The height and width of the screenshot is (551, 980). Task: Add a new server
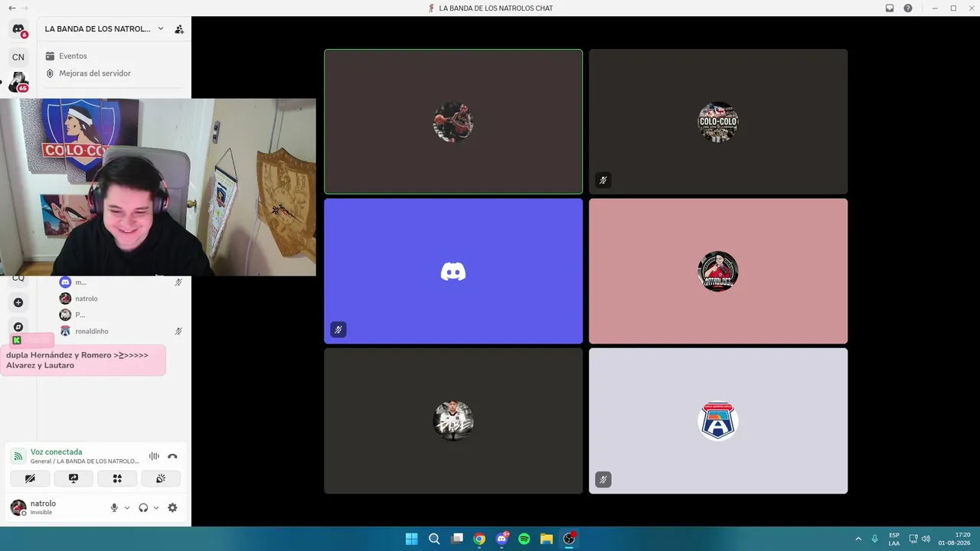pos(18,302)
